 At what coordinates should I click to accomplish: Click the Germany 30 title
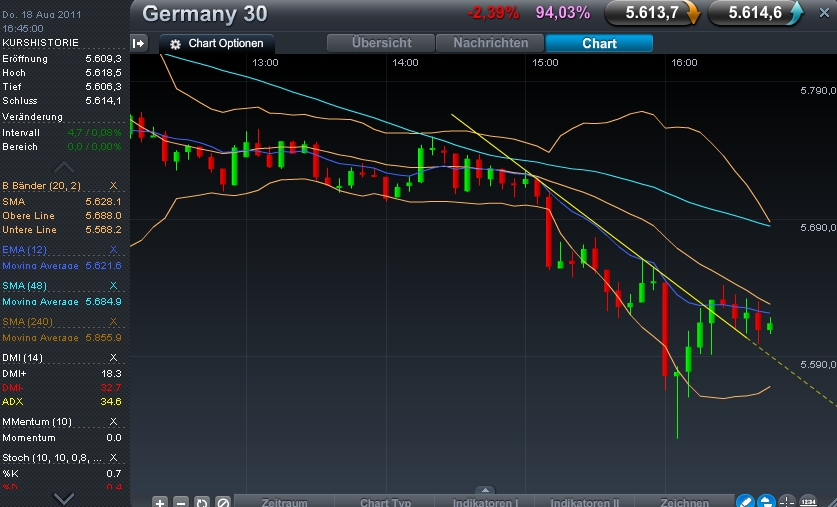pyautogui.click(x=205, y=14)
